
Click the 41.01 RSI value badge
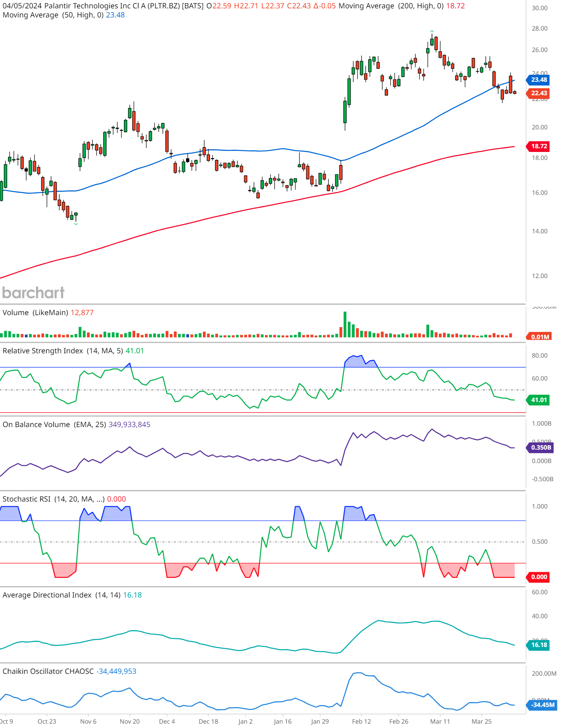[539, 400]
